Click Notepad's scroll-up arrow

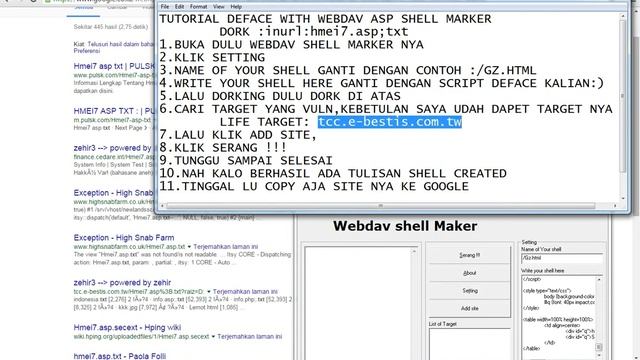click(x=622, y=16)
